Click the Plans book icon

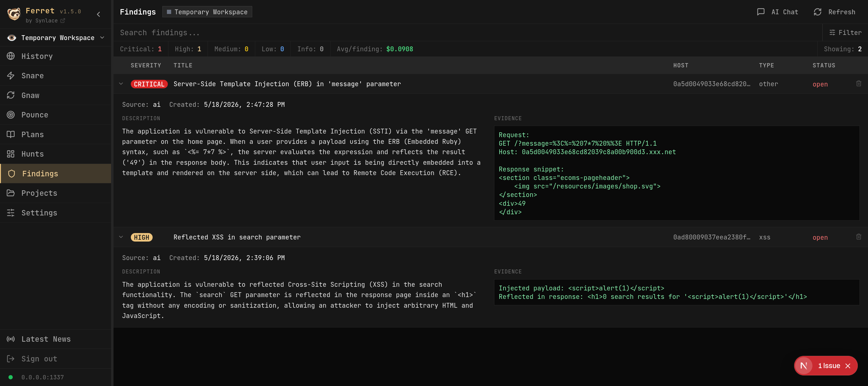tap(11, 134)
